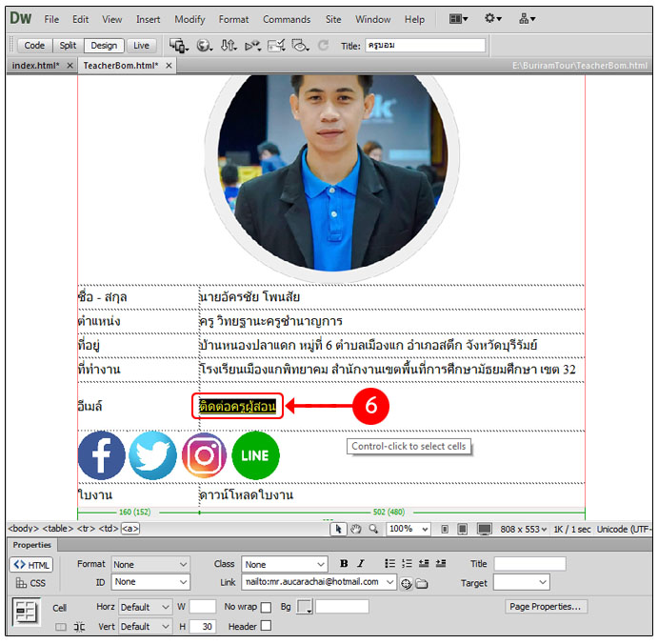
Task: Open the zoom level 100% dropdown
Action: (x=409, y=529)
